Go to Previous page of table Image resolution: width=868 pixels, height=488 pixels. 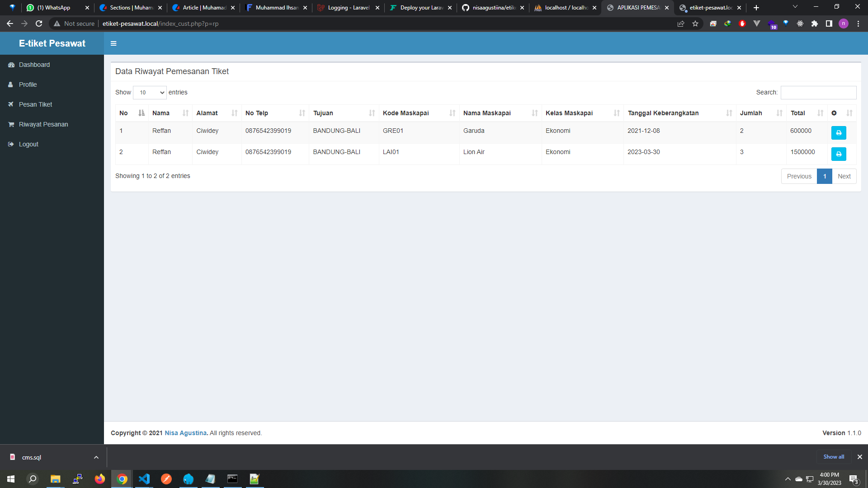pyautogui.click(x=799, y=176)
